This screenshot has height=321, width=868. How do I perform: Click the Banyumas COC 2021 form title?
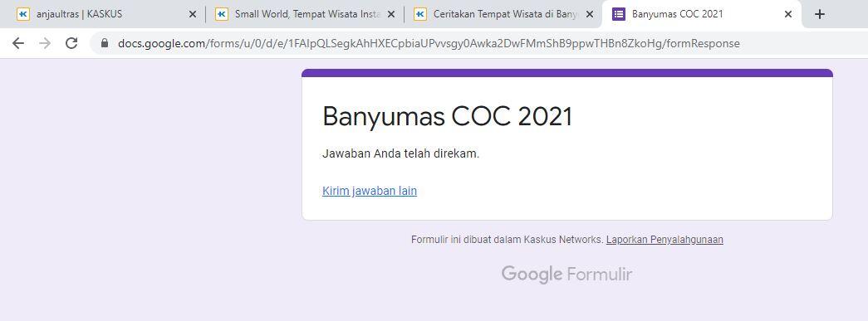447,117
